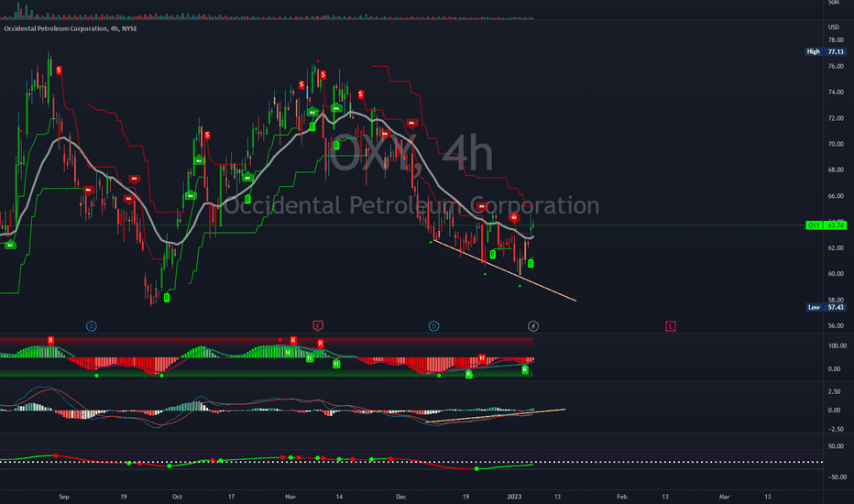Click the USD currency label on price axis

point(834,27)
